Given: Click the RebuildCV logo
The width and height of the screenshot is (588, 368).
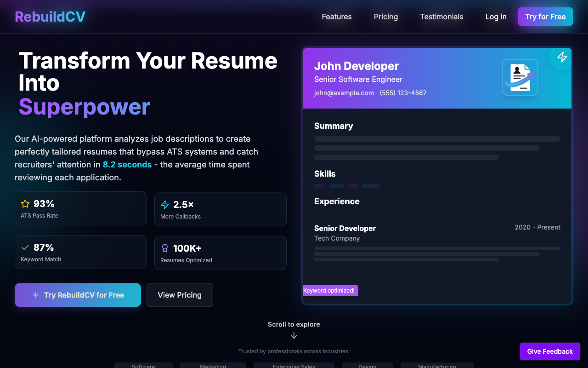Looking at the screenshot, I should tap(50, 17).
